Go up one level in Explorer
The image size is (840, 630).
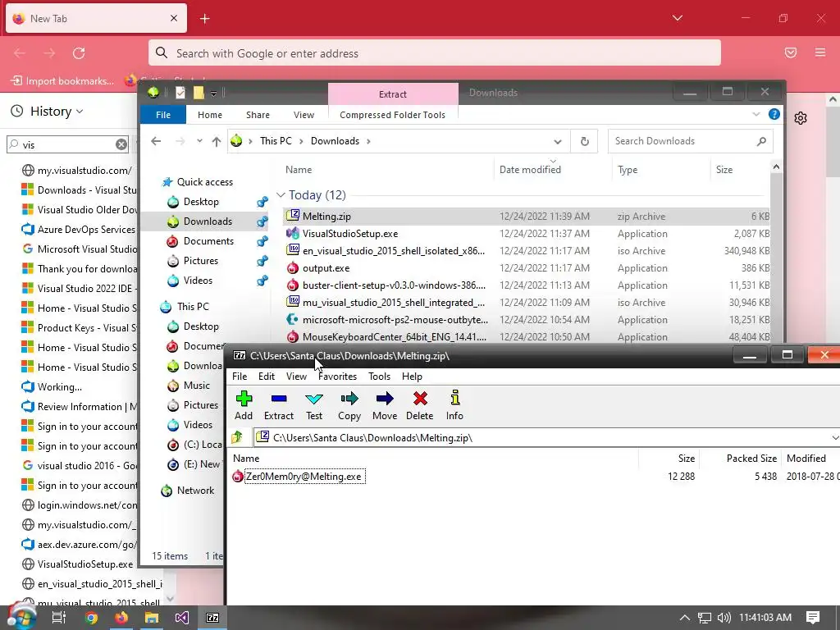click(217, 141)
